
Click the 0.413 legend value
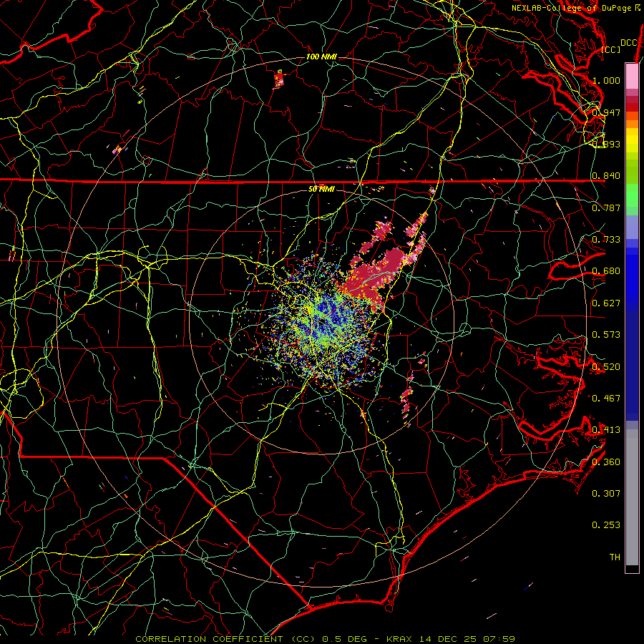pyautogui.click(x=606, y=430)
